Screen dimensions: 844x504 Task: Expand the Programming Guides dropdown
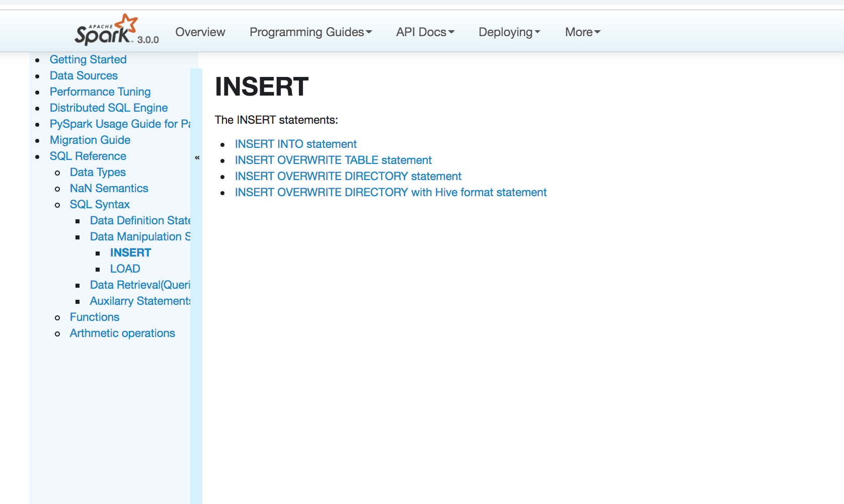click(311, 32)
